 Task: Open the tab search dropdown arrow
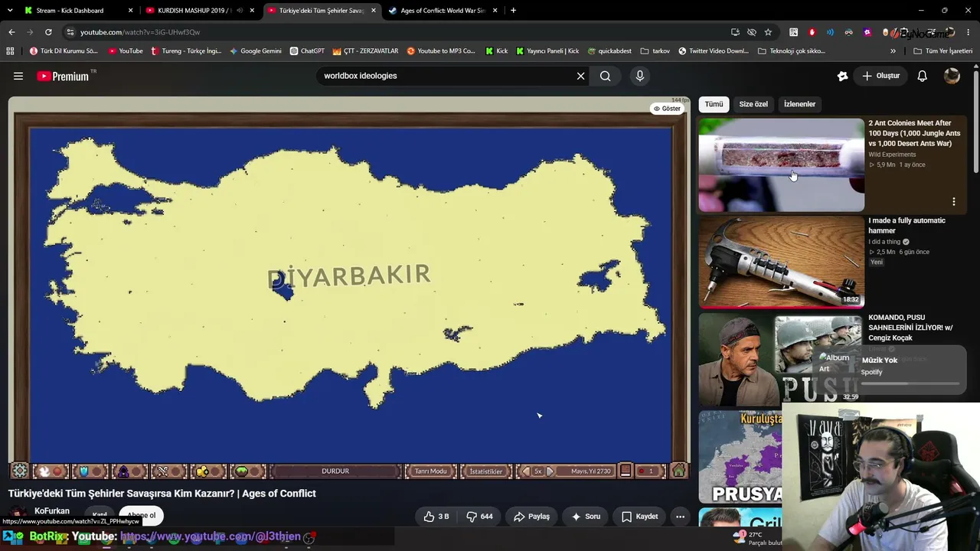coord(10,11)
